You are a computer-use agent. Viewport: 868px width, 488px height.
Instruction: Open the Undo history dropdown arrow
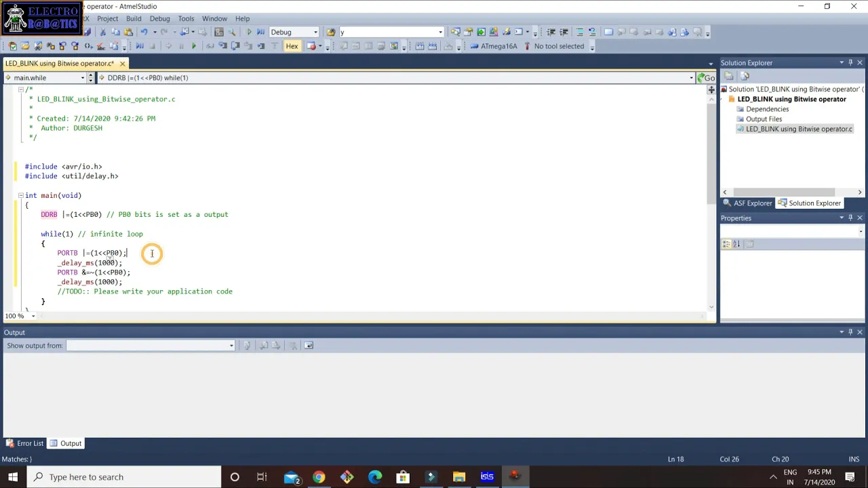(x=154, y=32)
